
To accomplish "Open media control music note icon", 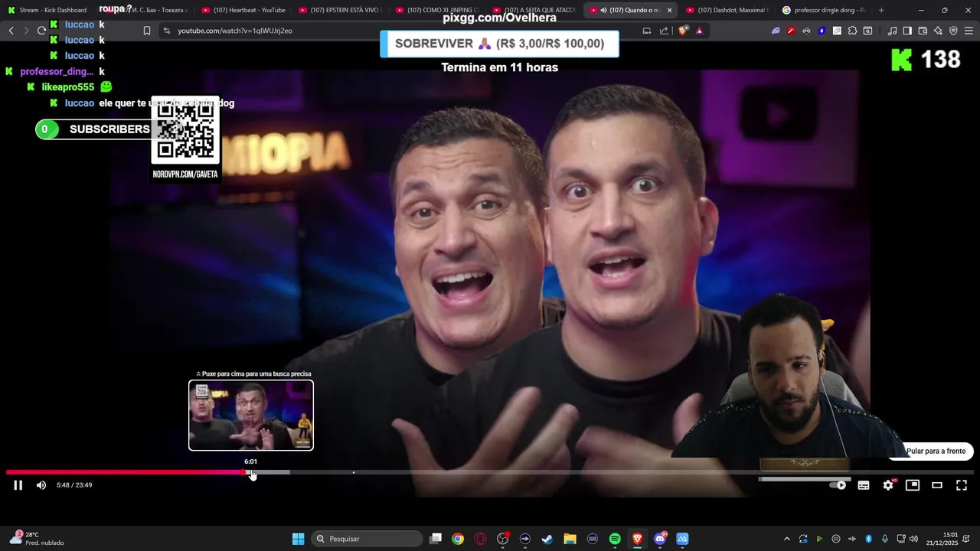I will pos(892,31).
